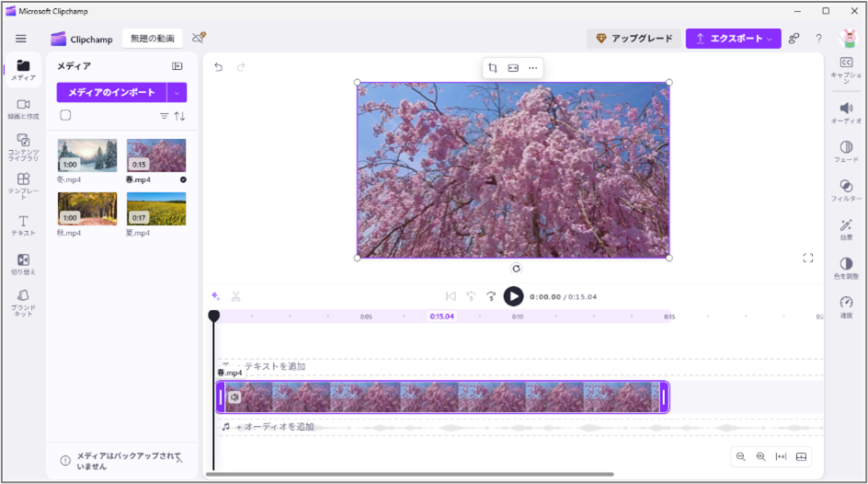Expand the import media dropdown arrow

click(177, 93)
